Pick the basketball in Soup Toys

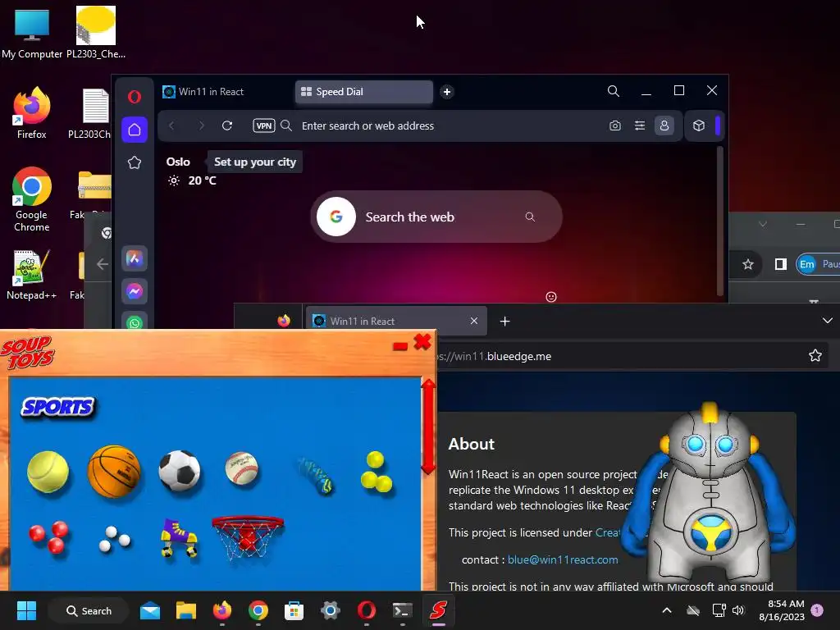click(114, 472)
